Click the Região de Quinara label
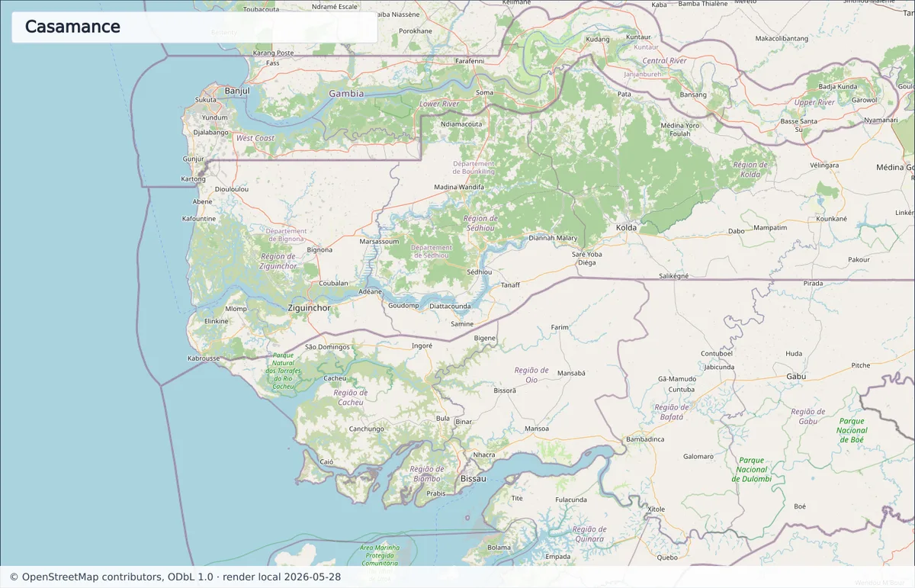This screenshot has height=588, width=915. tap(589, 534)
